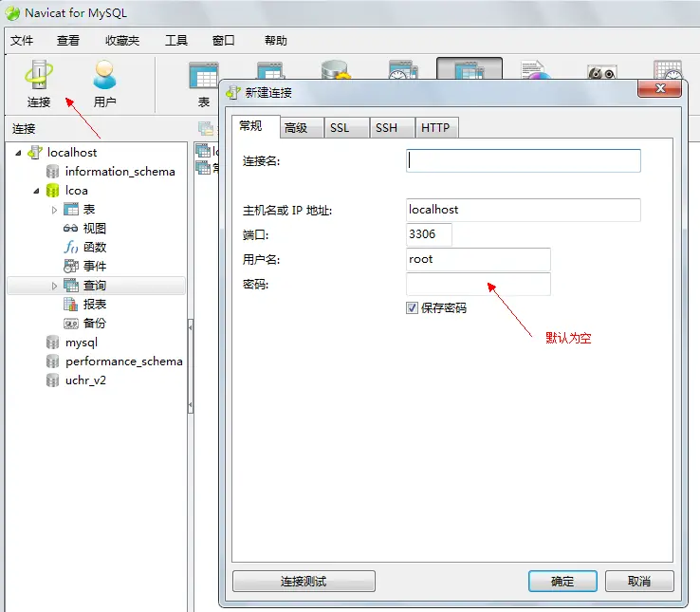
Task: Open the 文件 menu
Action: tap(22, 41)
